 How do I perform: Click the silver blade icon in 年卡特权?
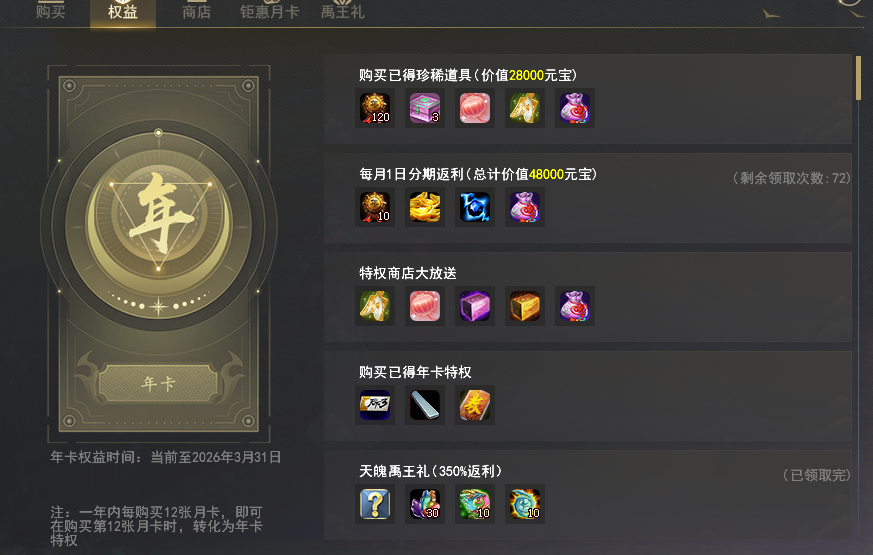point(425,405)
